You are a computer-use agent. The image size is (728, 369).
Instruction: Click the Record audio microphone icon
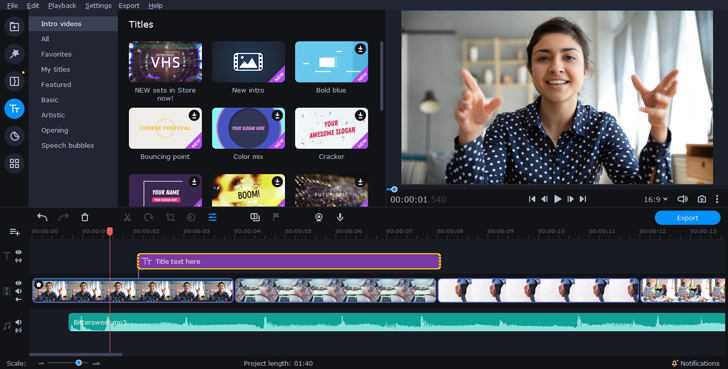coord(340,217)
